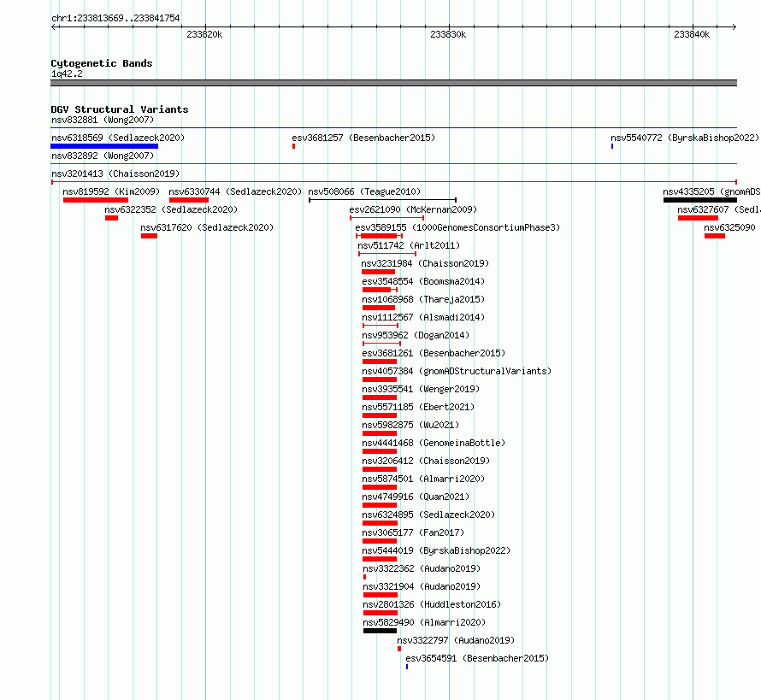The width and height of the screenshot is (761, 700).
Task: Click the 233830k ruler tick label
Action: click(x=448, y=34)
